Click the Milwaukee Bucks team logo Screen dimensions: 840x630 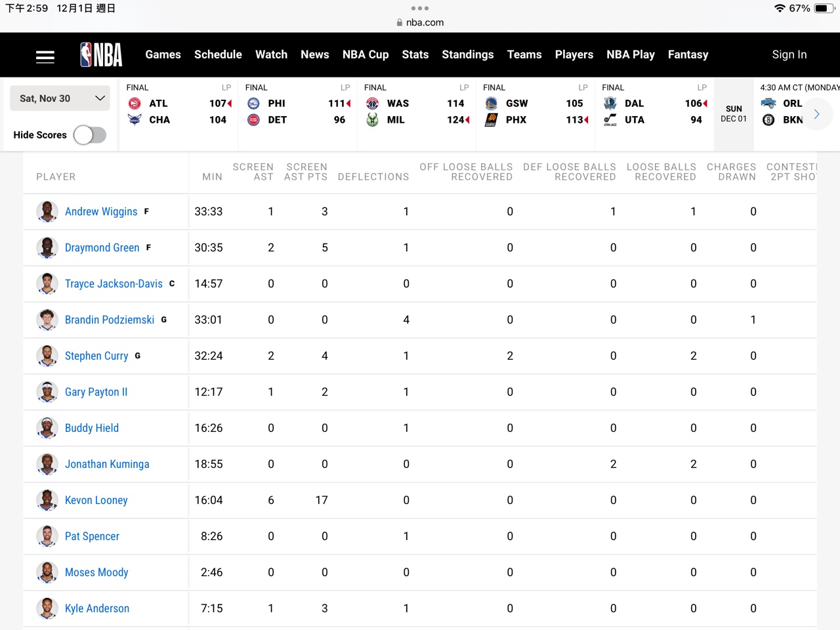pyautogui.click(x=372, y=120)
